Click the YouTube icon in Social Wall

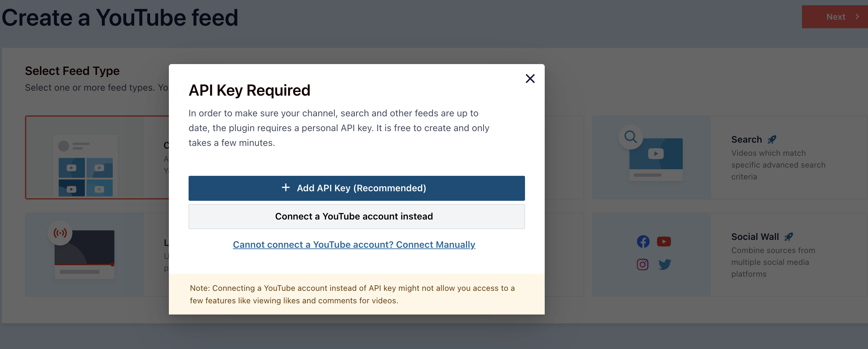point(664,242)
